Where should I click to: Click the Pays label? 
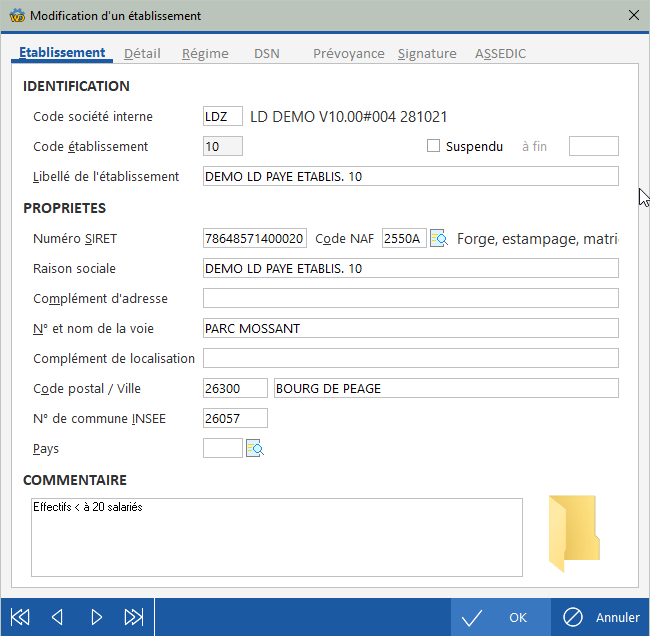pyautogui.click(x=46, y=449)
